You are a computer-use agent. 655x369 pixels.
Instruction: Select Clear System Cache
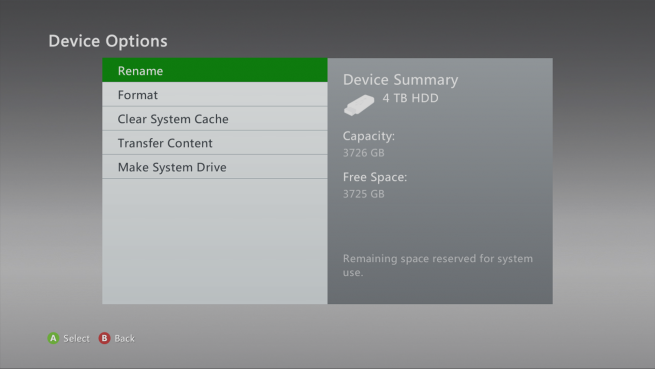pos(215,119)
